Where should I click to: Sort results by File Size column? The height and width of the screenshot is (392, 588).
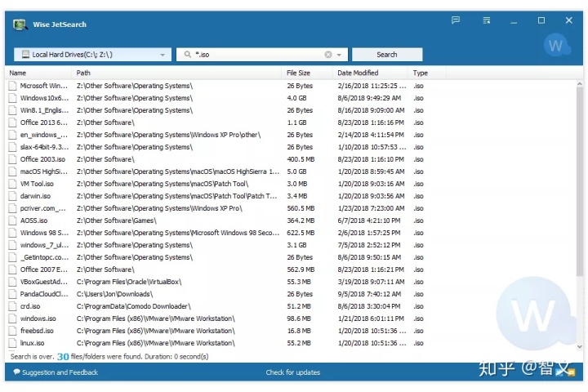(x=299, y=73)
